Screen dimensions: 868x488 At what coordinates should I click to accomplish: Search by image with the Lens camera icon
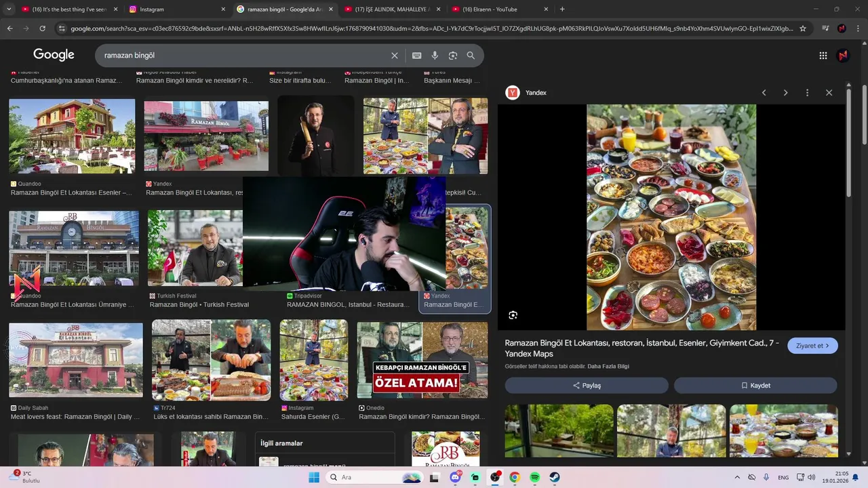[453, 56]
